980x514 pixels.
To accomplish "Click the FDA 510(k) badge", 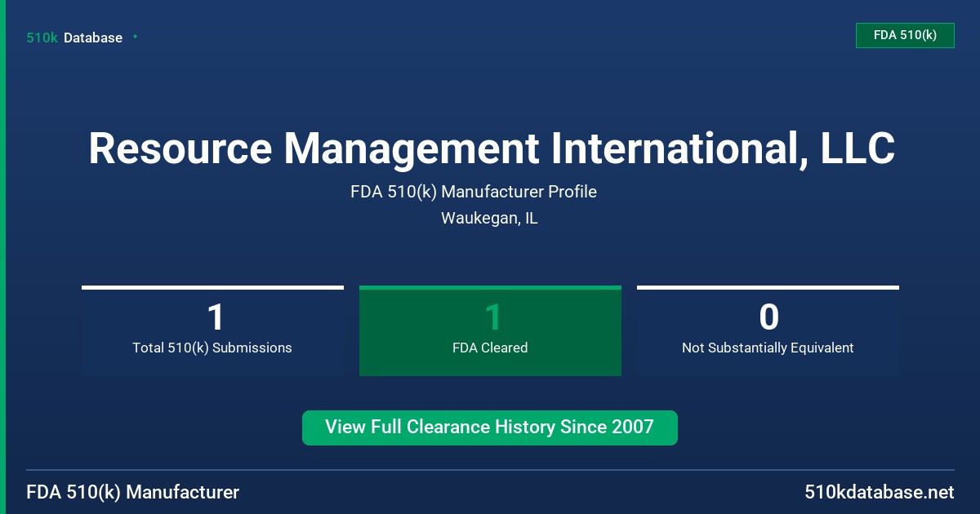I will tap(905, 35).
